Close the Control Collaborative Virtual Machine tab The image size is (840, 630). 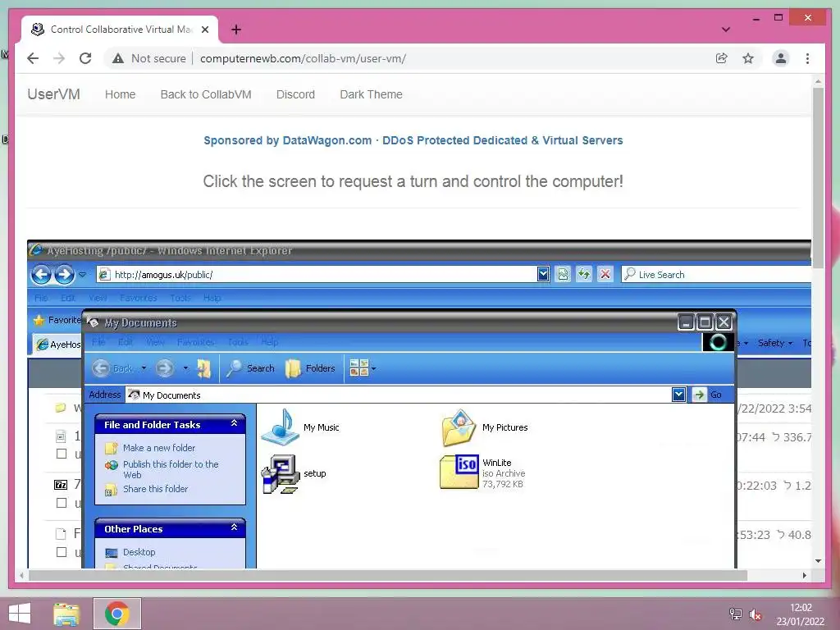tap(204, 30)
